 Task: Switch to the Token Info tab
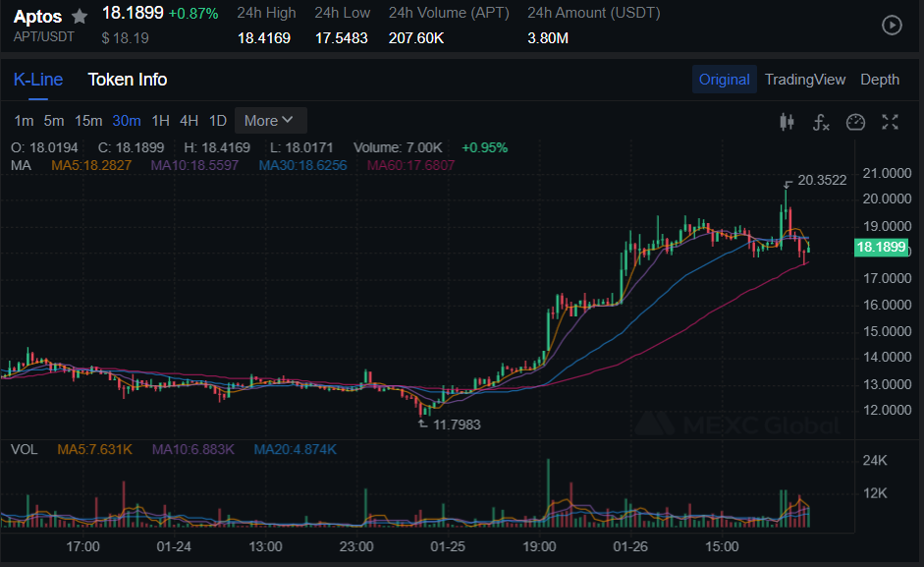(128, 80)
